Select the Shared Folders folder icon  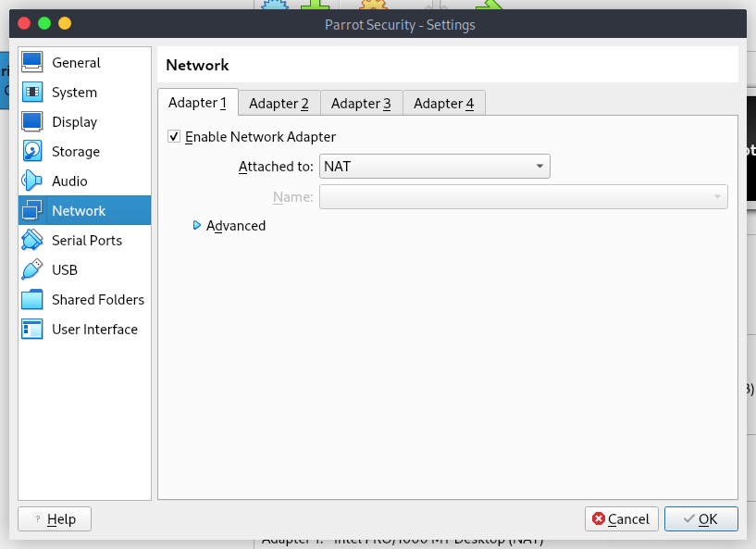click(x=32, y=300)
